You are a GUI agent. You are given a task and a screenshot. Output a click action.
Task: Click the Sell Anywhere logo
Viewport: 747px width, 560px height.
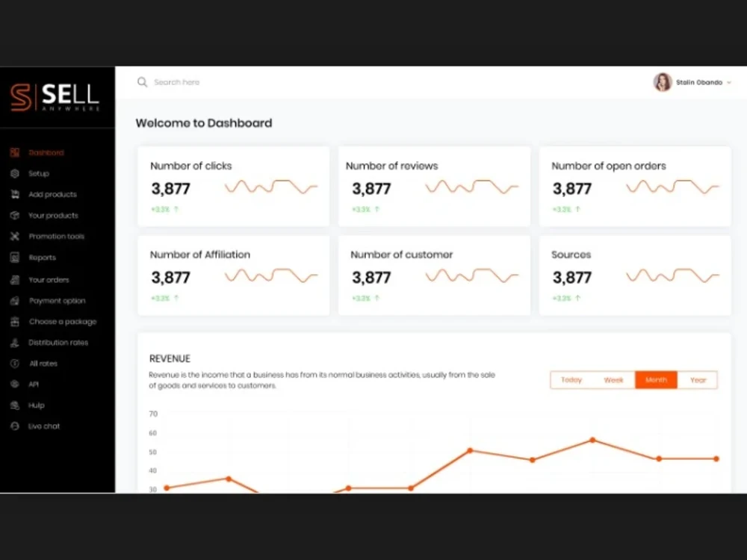click(x=55, y=97)
